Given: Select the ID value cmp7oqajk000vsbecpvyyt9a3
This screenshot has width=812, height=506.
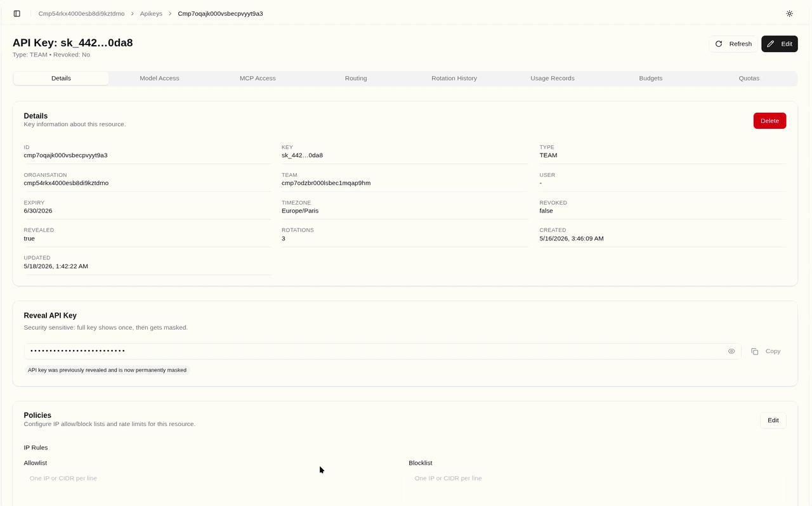Looking at the screenshot, I should (x=65, y=155).
